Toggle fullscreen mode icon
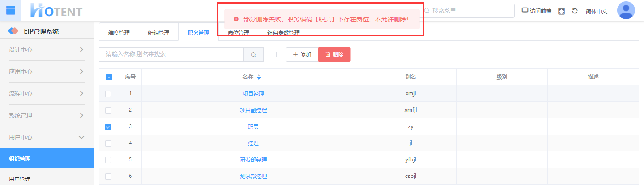Viewport: 644px width, 185px height. (562, 11)
